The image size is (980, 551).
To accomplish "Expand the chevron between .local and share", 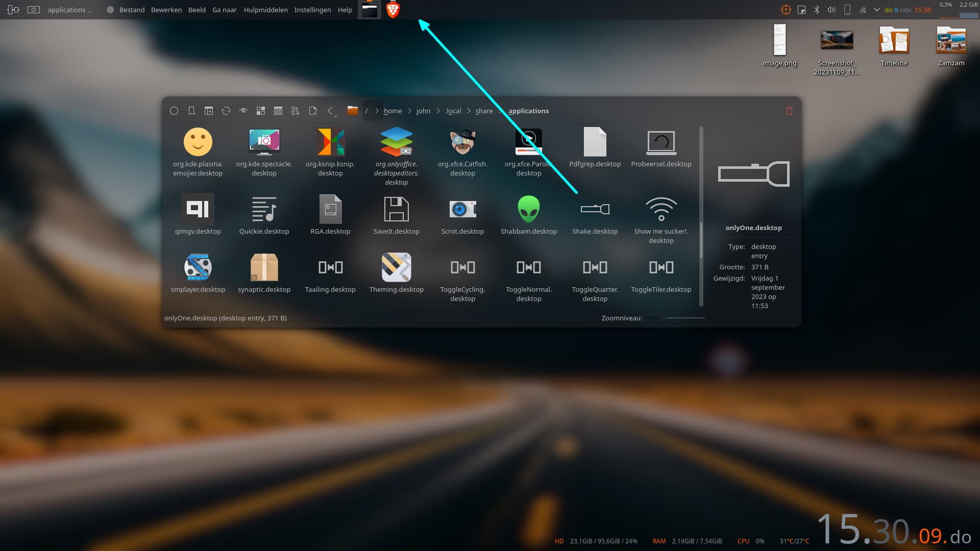I will pos(469,111).
